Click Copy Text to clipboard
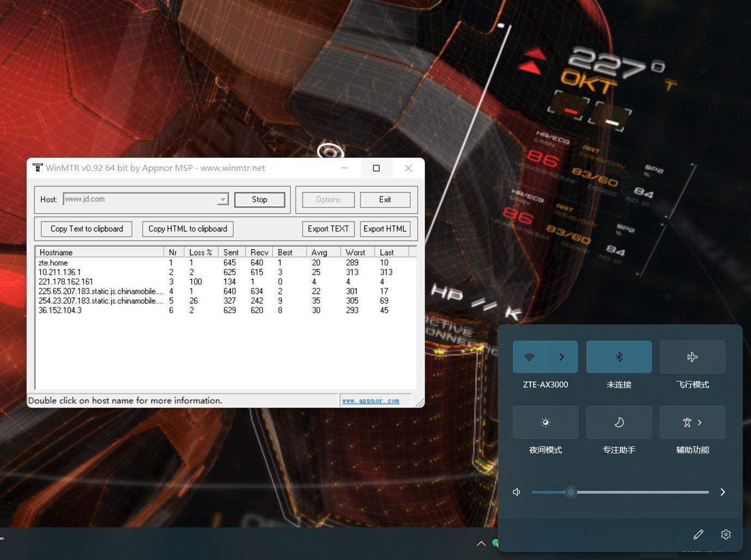This screenshot has height=560, width=751. click(x=87, y=229)
